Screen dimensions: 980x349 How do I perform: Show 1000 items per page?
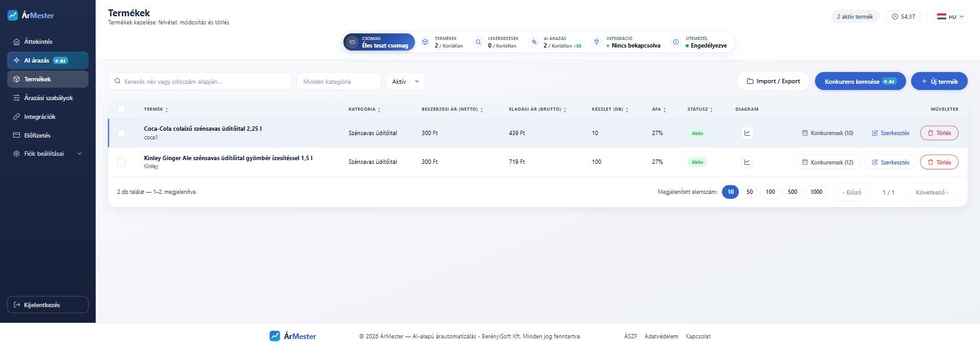[x=816, y=192]
